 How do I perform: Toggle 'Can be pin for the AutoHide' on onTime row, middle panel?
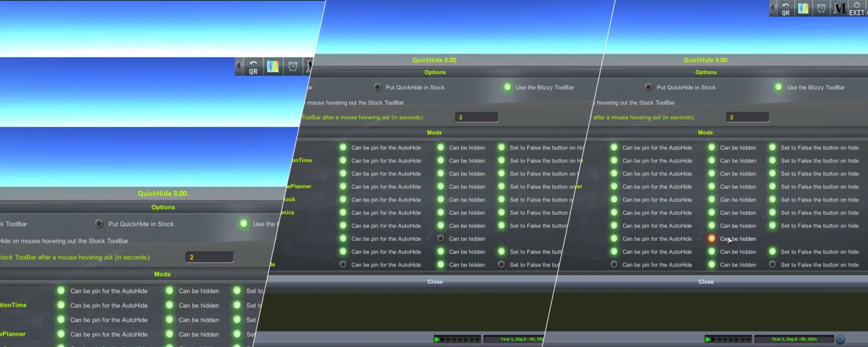[343, 160]
